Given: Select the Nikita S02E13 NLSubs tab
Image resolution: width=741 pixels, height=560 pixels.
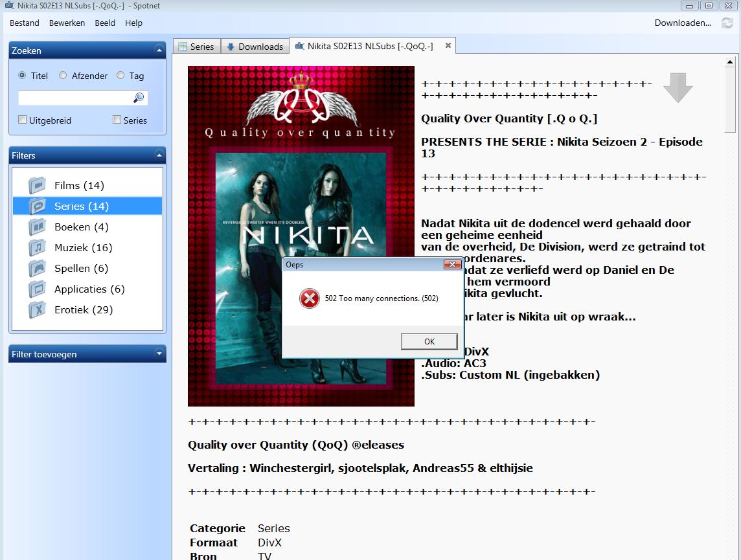Looking at the screenshot, I should [370, 46].
